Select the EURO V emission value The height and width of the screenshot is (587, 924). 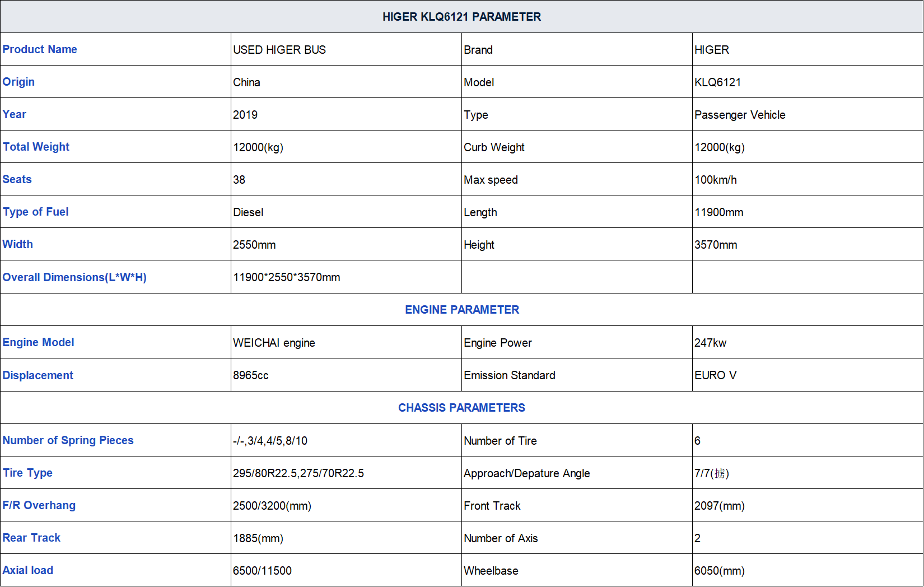coord(715,375)
